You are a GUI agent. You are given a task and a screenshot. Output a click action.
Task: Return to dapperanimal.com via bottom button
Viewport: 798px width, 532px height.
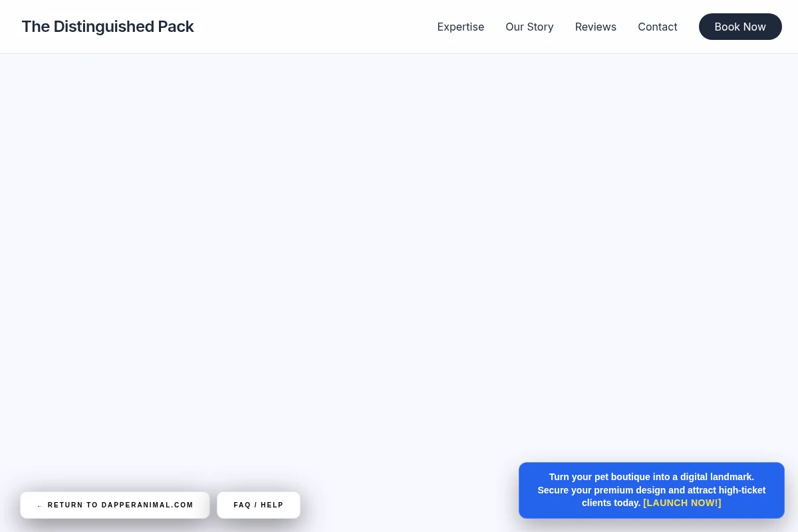coord(115,505)
